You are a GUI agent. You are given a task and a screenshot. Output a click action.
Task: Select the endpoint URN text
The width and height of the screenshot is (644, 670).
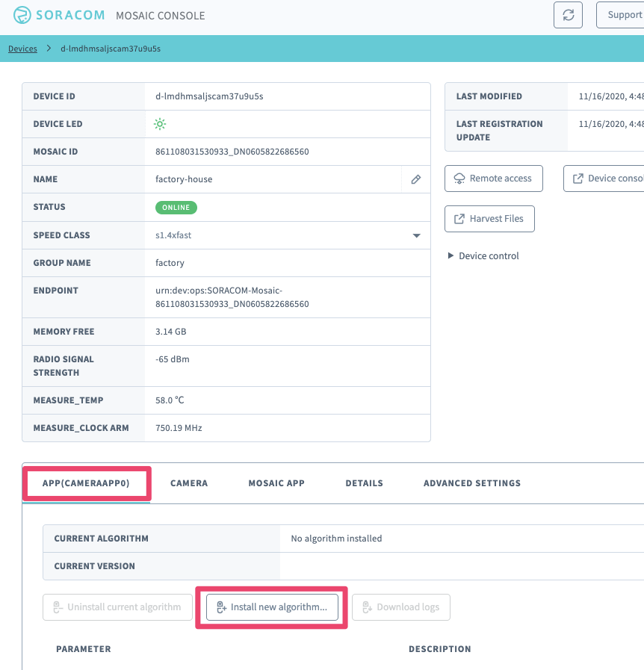(x=232, y=297)
